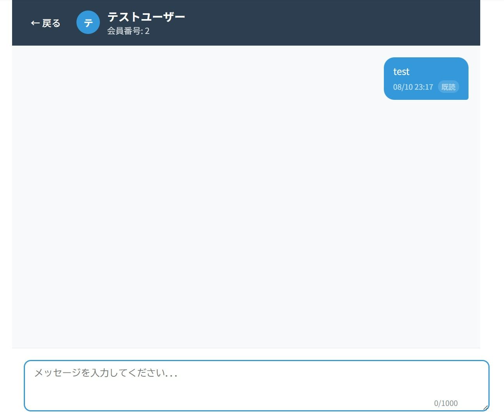Click the round テ user avatar
This screenshot has width=504, height=420.
88,22
